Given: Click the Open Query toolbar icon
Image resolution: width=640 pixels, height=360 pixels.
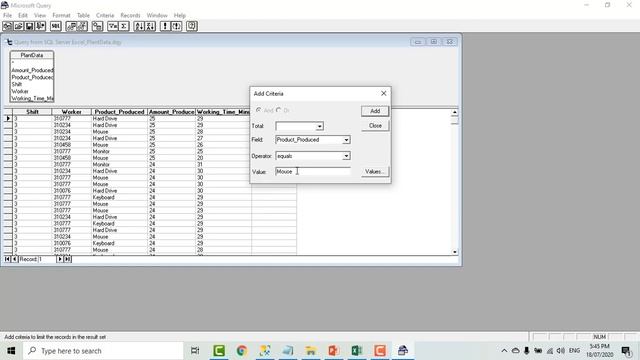Looking at the screenshot, I should pos(18,26).
